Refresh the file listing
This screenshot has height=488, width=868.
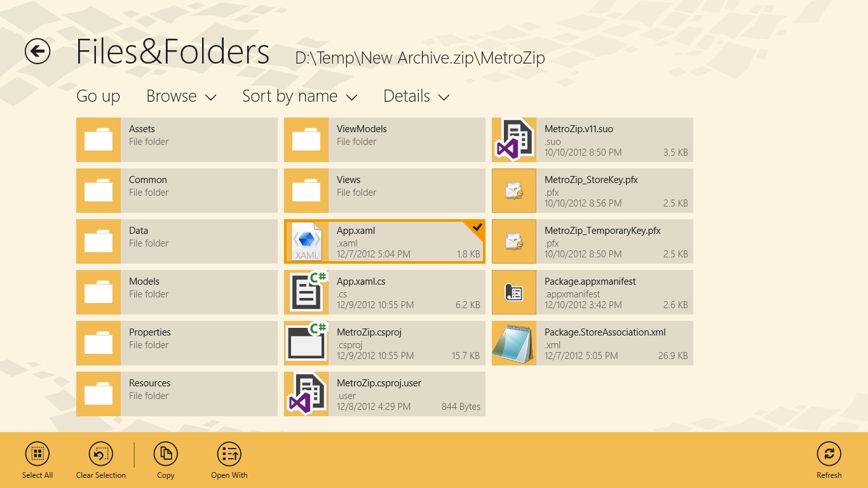(829, 454)
